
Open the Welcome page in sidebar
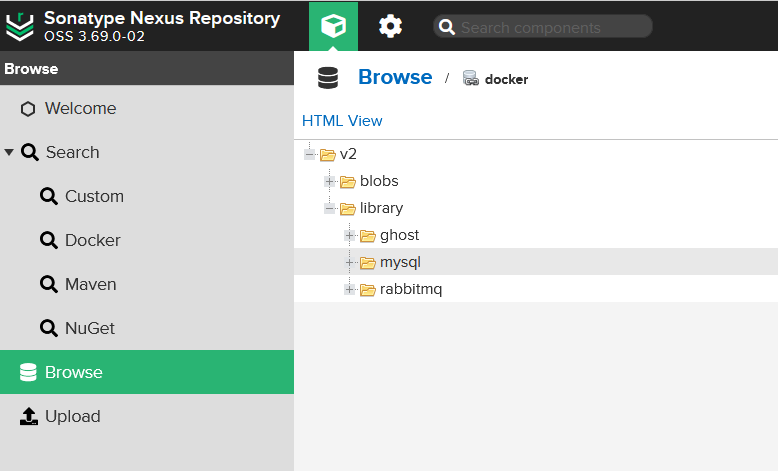pyautogui.click(x=80, y=108)
